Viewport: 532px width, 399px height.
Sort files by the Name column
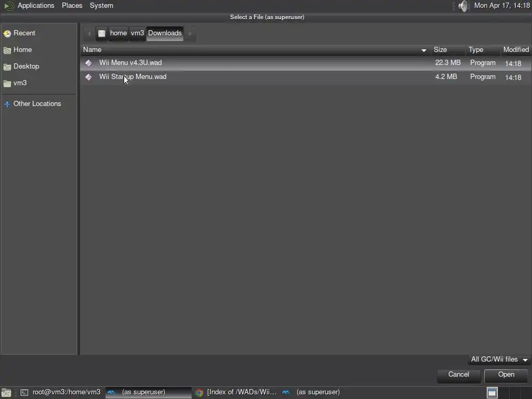click(255, 50)
